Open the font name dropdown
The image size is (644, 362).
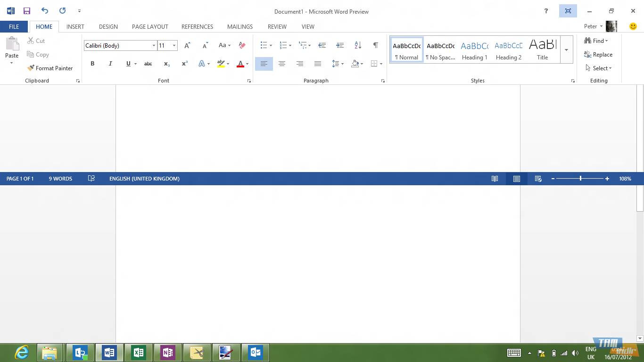pyautogui.click(x=154, y=46)
